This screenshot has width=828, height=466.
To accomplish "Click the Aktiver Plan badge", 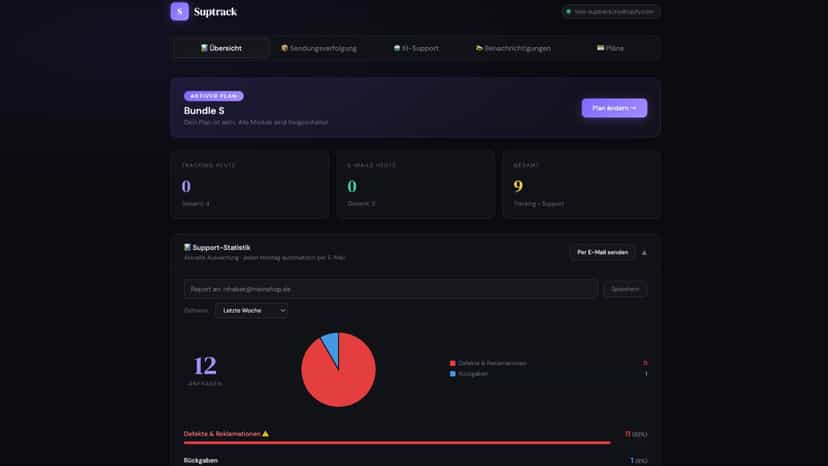I will point(214,96).
